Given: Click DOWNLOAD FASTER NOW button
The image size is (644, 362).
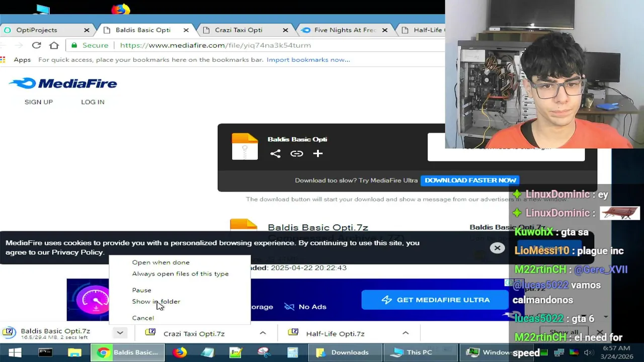Looking at the screenshot, I should tap(470, 180).
